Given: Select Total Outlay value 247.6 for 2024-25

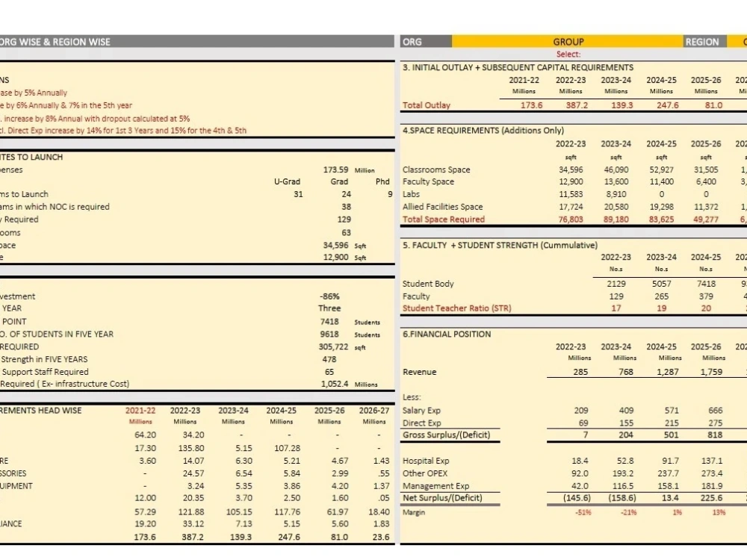Looking at the screenshot, I should (x=667, y=105).
